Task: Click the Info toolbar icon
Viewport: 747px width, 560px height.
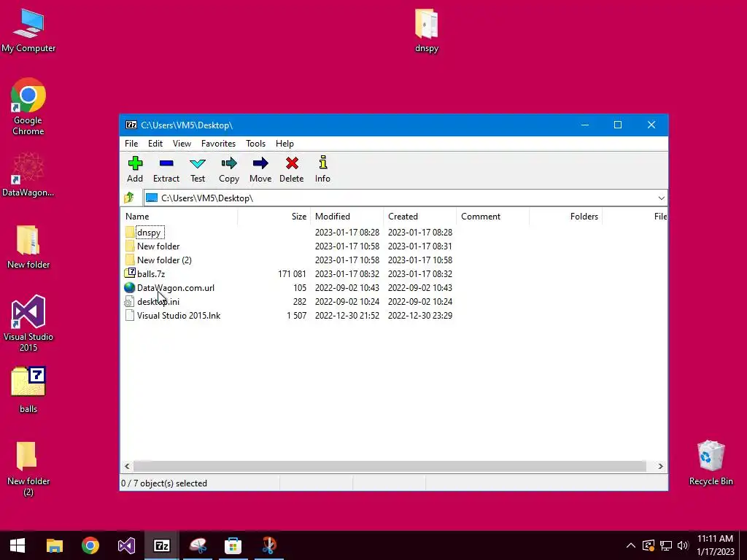Action: [323, 163]
